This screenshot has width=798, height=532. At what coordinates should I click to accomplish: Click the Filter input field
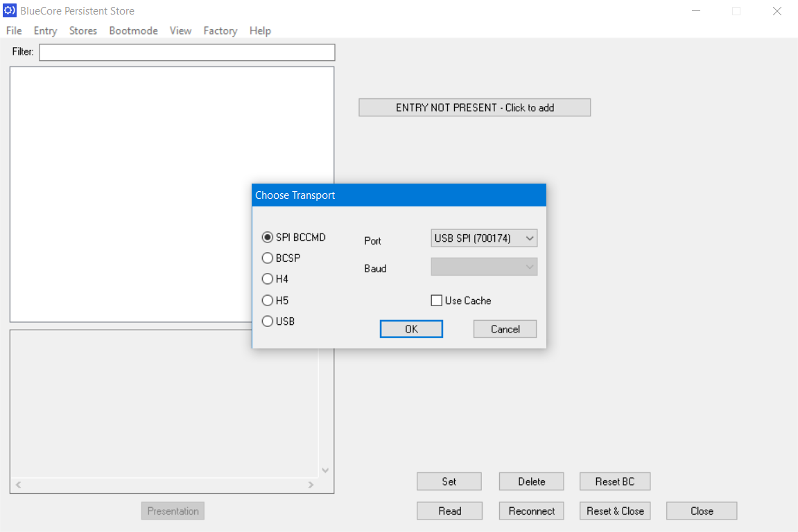pos(187,52)
